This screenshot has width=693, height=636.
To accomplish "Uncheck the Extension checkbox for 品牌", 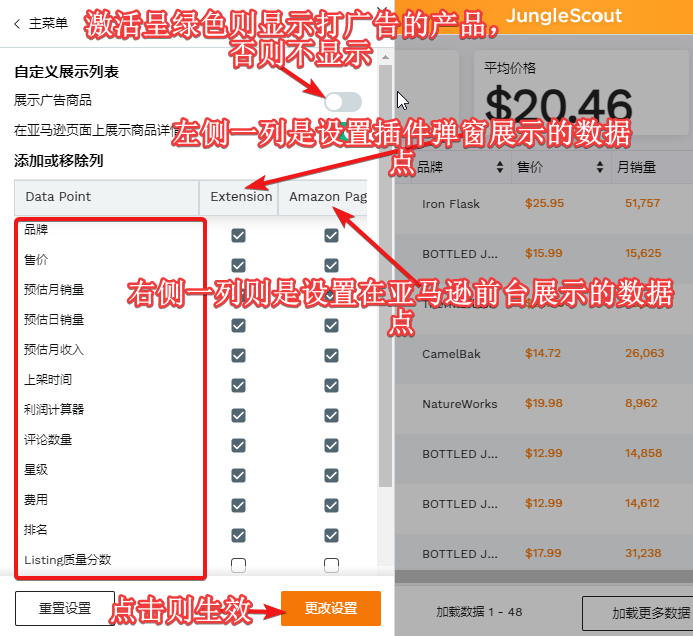I will 238,235.
